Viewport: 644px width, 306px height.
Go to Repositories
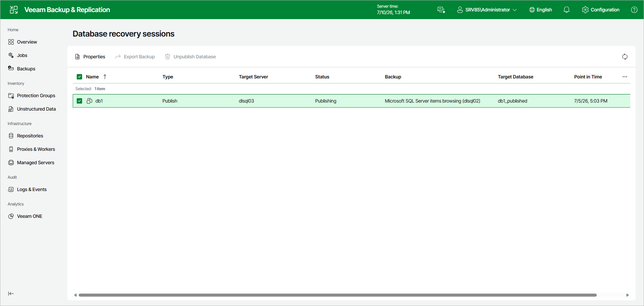(30, 136)
